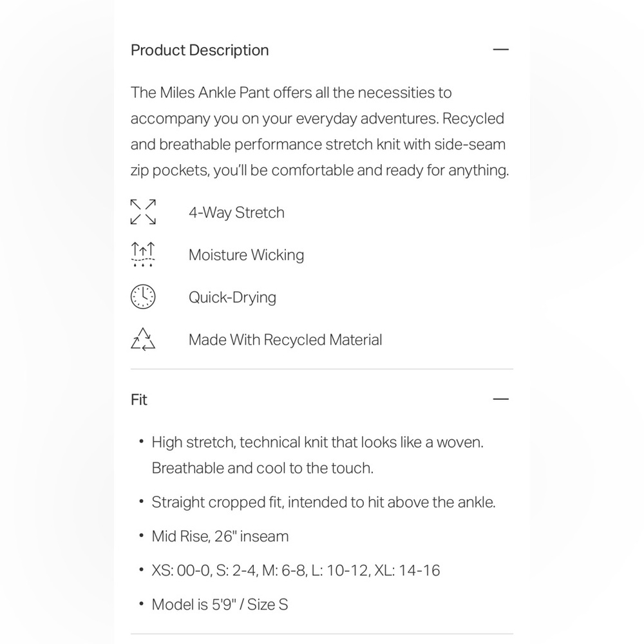Click the XS to XL size guide line
The image size is (644, 644).
(296, 571)
